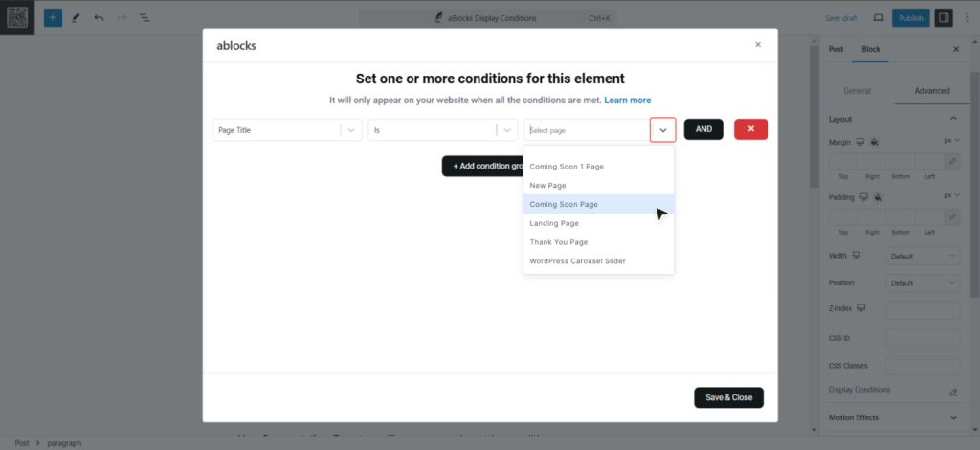Close the settings sidebar panel
Screen dimensions: 980x450
click(x=956, y=49)
